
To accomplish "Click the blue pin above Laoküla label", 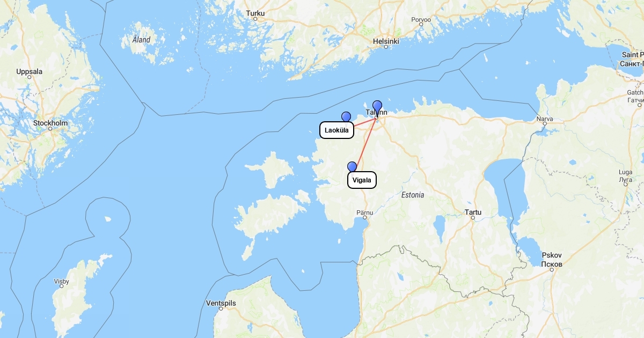I will point(346,116).
